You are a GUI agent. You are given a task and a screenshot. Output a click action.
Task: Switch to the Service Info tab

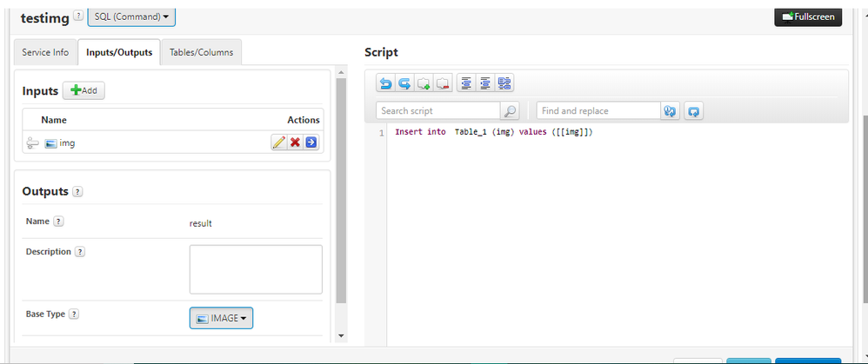(x=44, y=52)
